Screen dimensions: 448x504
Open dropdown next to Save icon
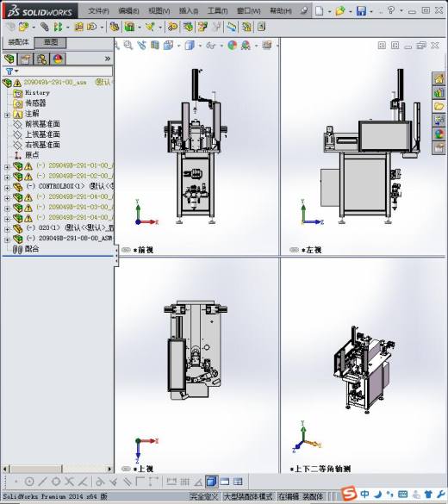coord(371,11)
